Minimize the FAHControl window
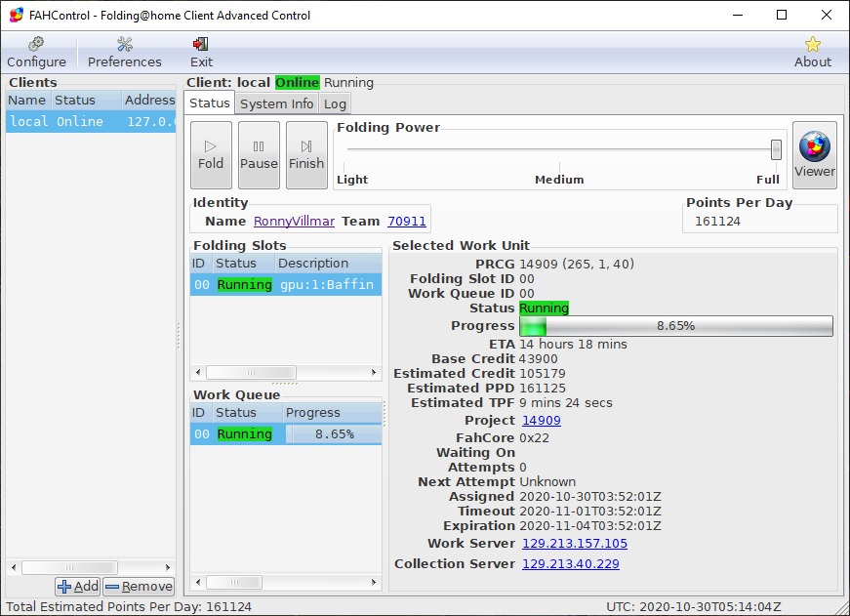Viewport: 850px width, 616px height. pos(738,16)
